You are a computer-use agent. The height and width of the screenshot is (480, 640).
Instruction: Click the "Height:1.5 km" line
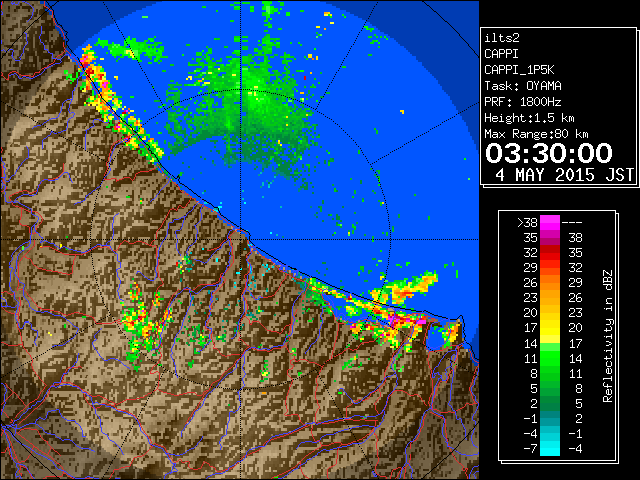pyautogui.click(x=529, y=118)
